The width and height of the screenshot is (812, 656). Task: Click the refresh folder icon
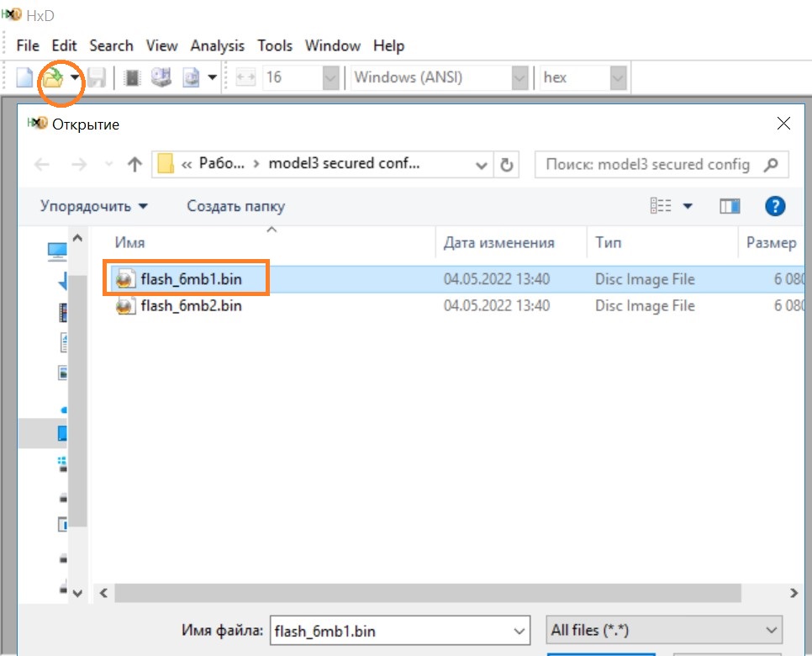[506, 165]
